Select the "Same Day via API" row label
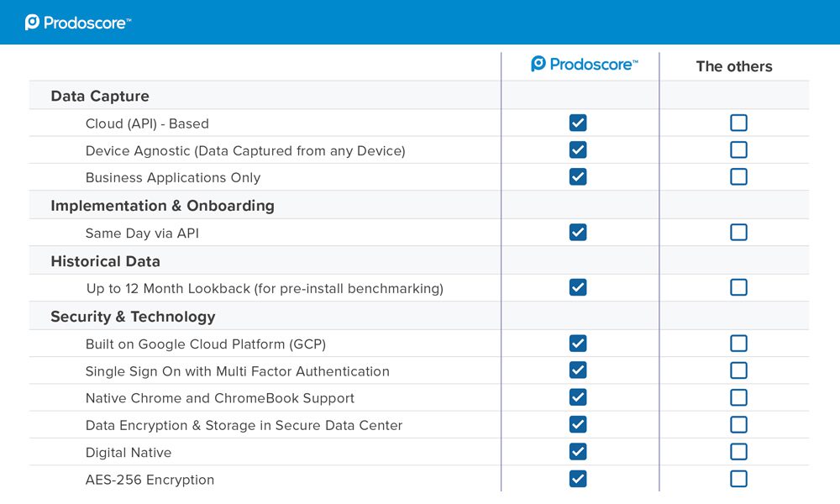840x504 pixels. (x=142, y=234)
